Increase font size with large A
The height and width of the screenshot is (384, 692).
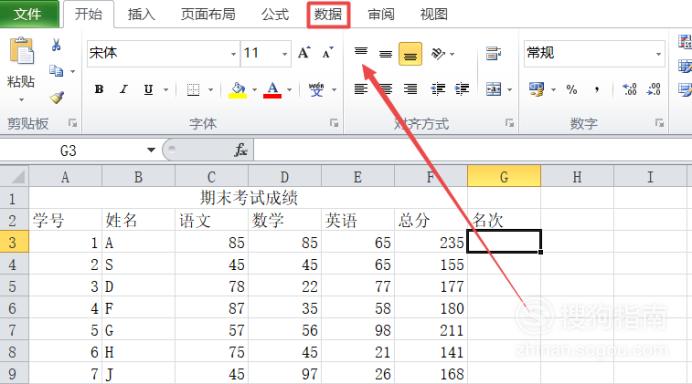(x=304, y=53)
